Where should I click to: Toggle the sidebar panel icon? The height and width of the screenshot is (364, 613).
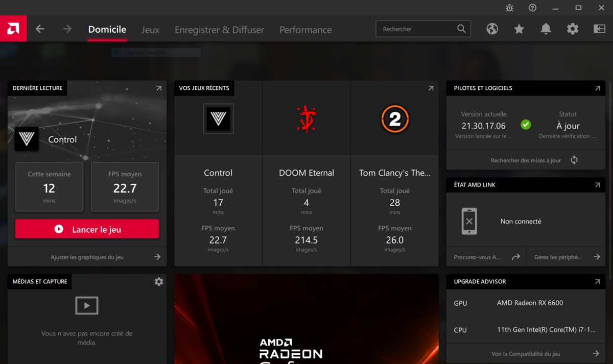(x=599, y=29)
